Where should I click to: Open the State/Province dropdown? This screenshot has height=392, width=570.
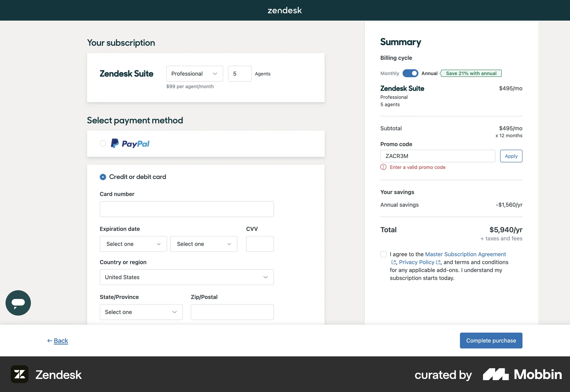141,312
